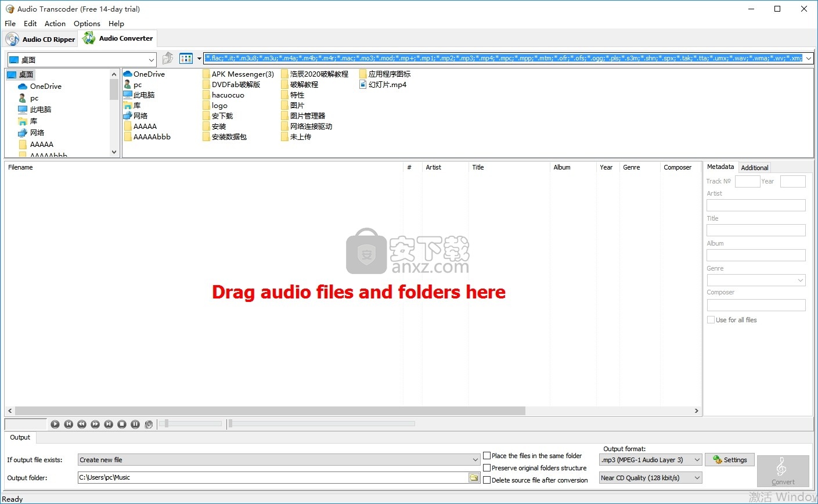Open the view mode dropdown arrow
Image resolution: width=818 pixels, height=504 pixels.
point(199,58)
